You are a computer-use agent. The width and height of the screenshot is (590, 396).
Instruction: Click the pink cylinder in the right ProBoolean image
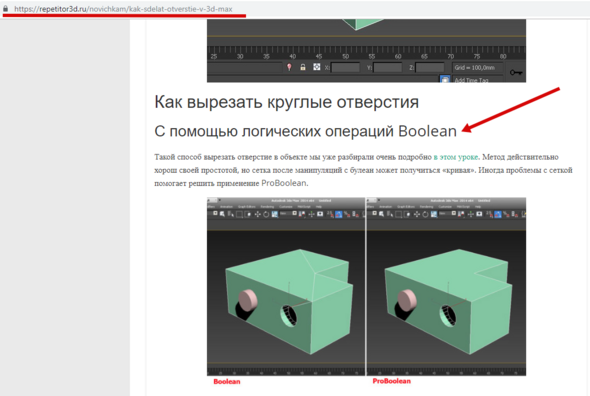coord(407,300)
